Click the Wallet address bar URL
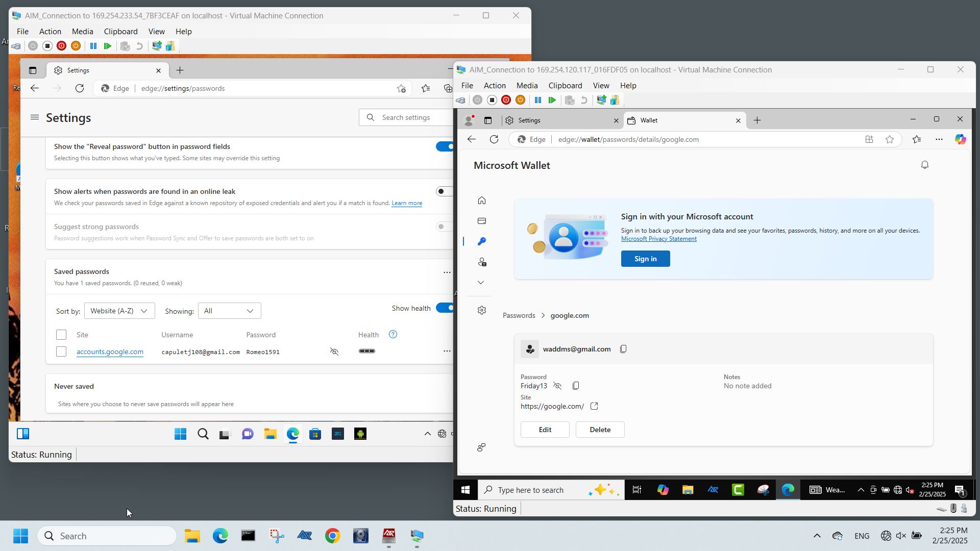 (628, 139)
